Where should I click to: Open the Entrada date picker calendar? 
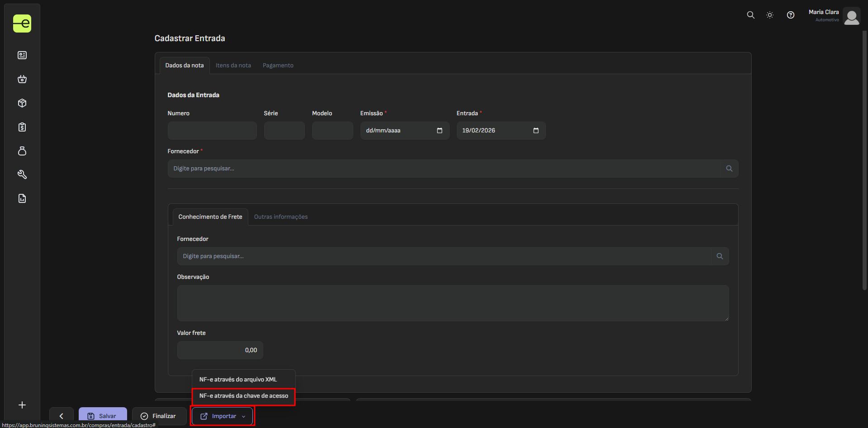point(536,131)
